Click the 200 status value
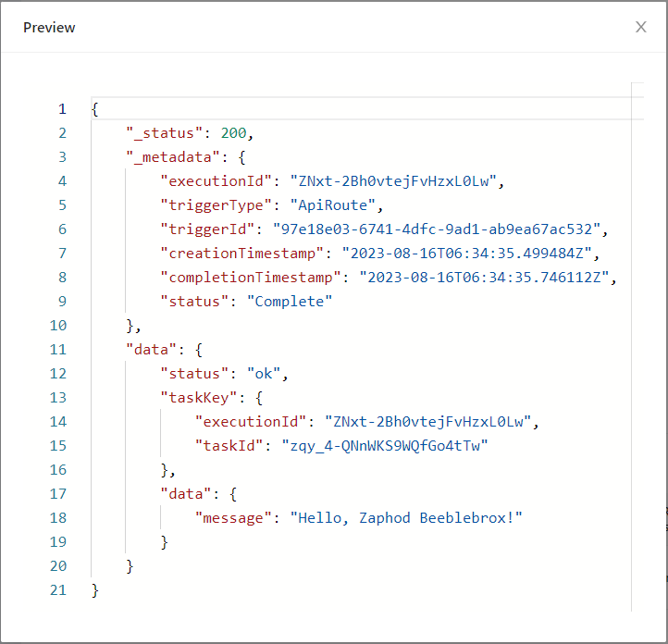The height and width of the screenshot is (644, 668). click(235, 133)
